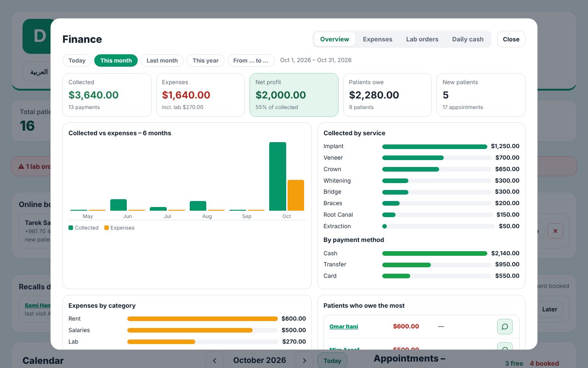Click October's green Collected bar
The height and width of the screenshot is (368, 588).
277,176
